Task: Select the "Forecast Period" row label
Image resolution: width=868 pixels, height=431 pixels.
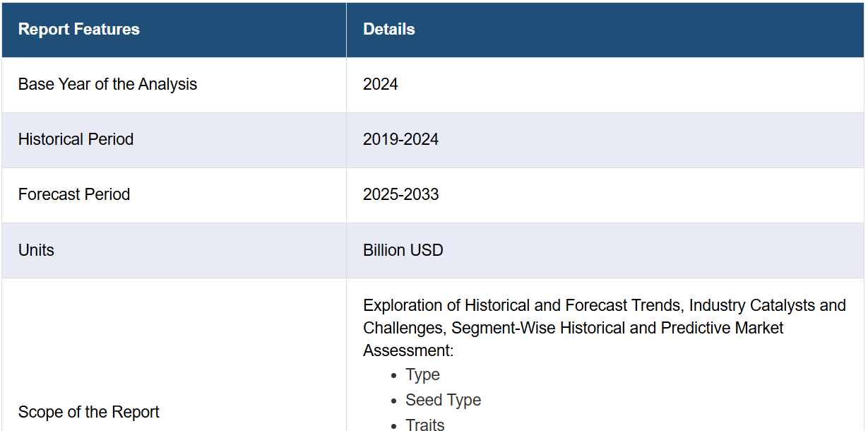Action: [74, 195]
